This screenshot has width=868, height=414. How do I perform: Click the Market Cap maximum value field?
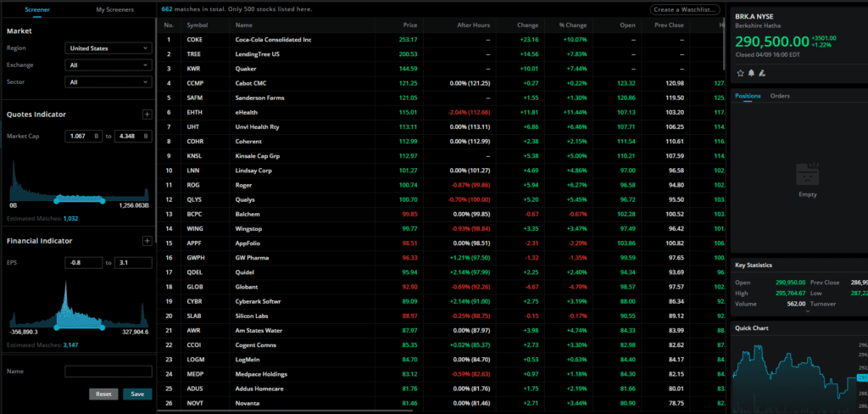(133, 136)
